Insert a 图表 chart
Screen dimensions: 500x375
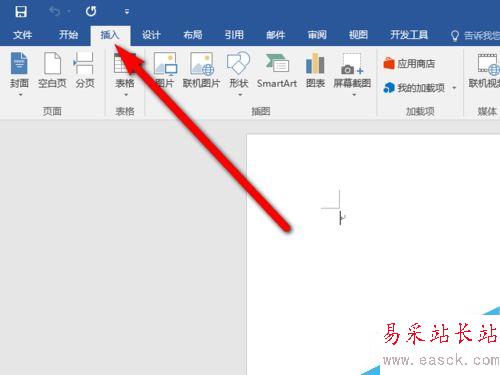[315, 70]
